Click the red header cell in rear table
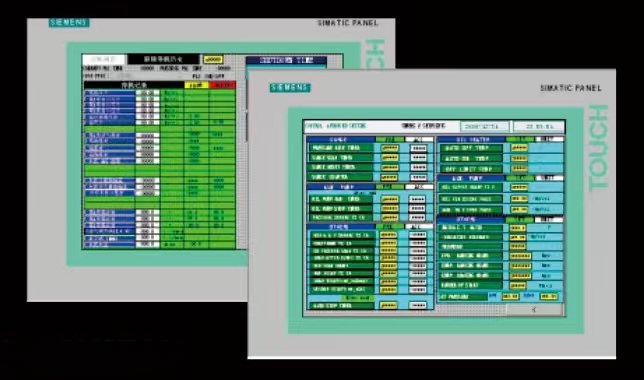 point(223,85)
